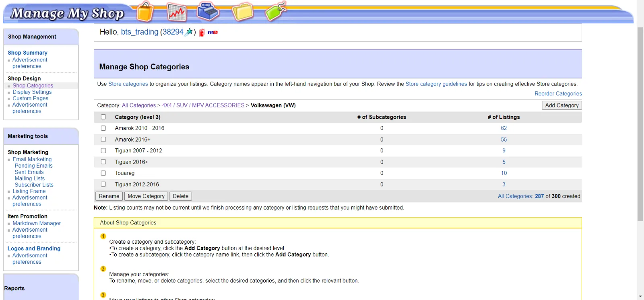Select the Tiguan 2012-2016 checkbox
The image size is (644, 300).
103,185
